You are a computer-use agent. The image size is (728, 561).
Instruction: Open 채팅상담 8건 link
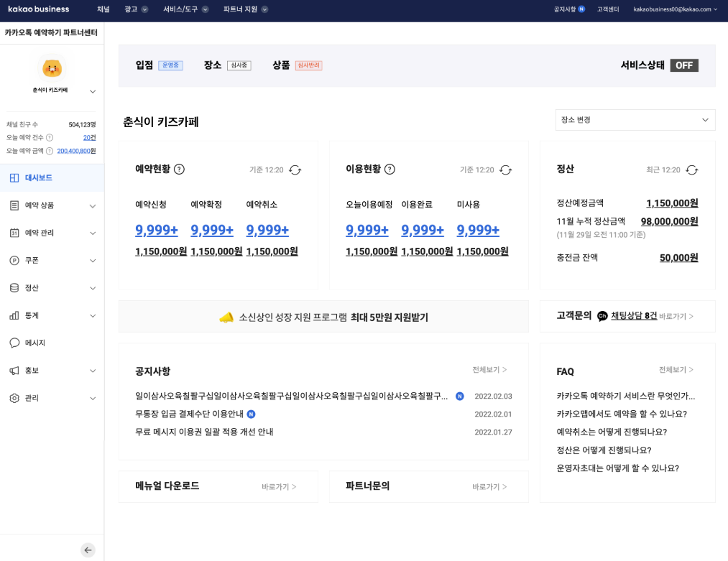(x=633, y=315)
